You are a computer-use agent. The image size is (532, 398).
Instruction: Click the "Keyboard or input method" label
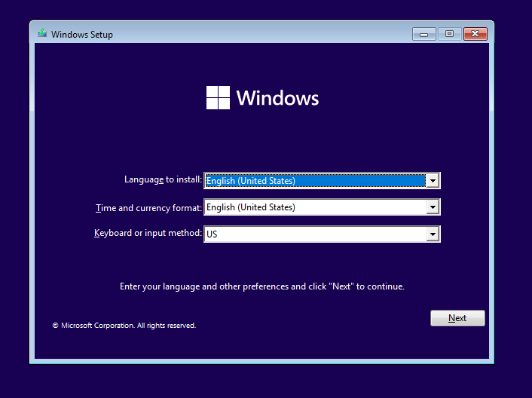[148, 234]
